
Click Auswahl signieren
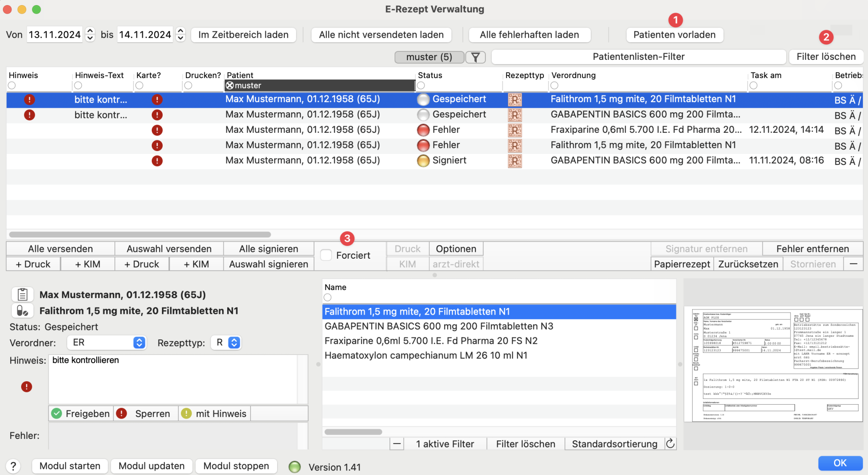[269, 264]
